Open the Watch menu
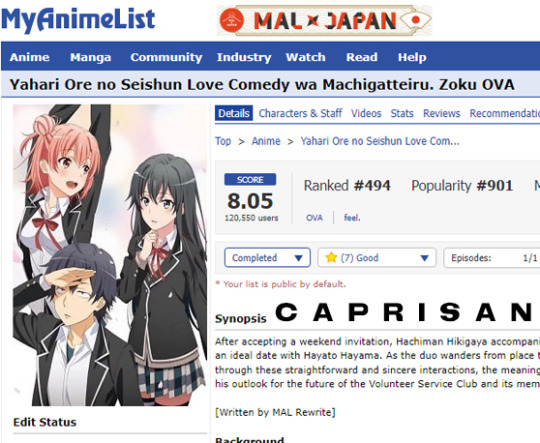This screenshot has width=540, height=443. (x=305, y=57)
